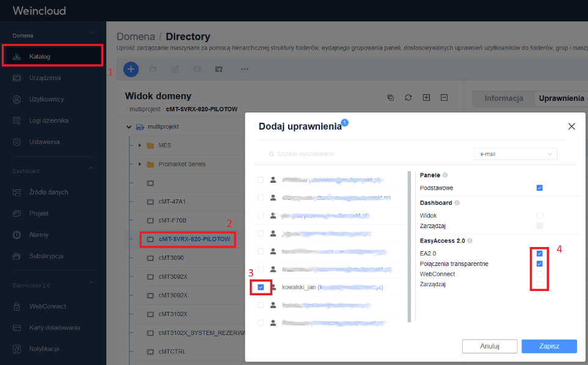Open the three-dots more options menu
The image size is (588, 365).
click(244, 69)
